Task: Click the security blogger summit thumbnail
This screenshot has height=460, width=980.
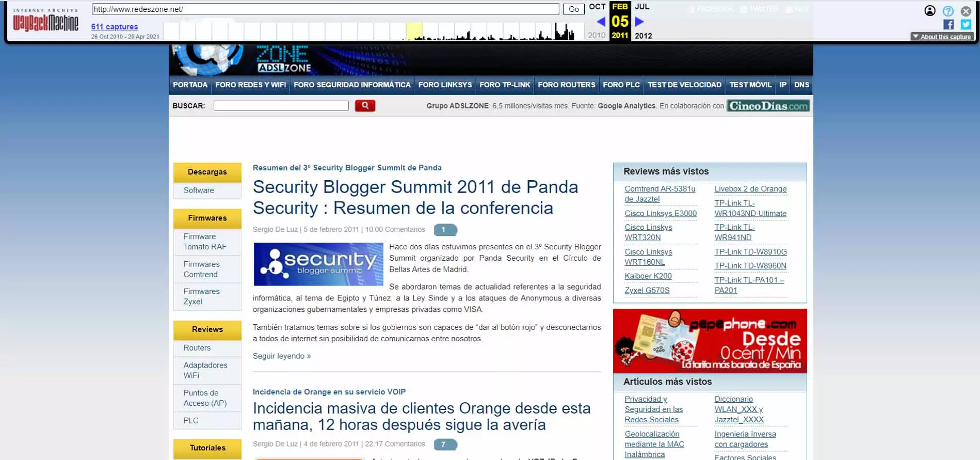Action: [318, 264]
